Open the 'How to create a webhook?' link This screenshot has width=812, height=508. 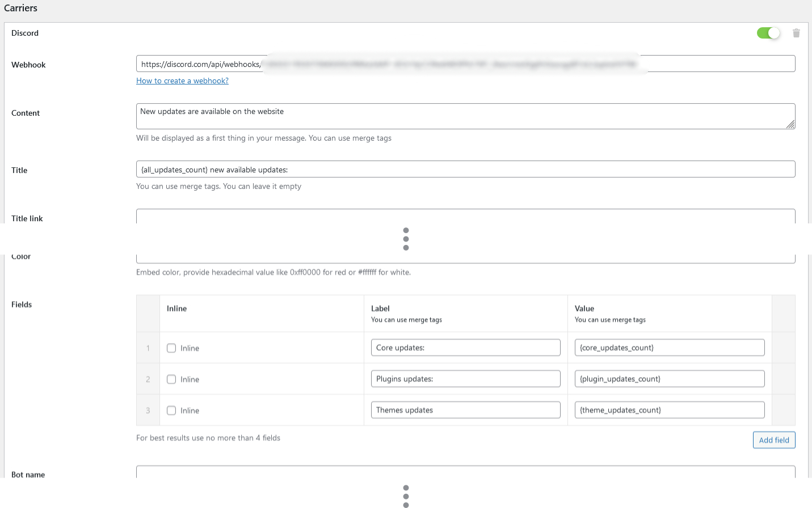point(182,81)
